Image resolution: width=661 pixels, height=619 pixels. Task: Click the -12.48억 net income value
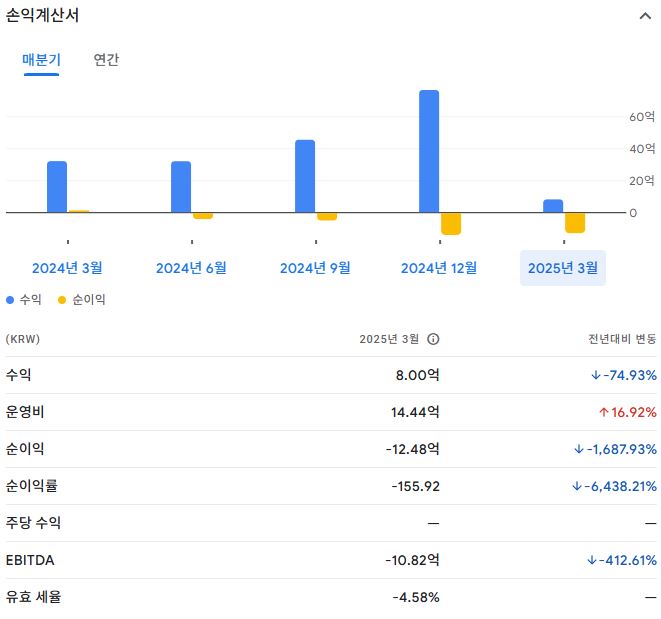(x=413, y=449)
